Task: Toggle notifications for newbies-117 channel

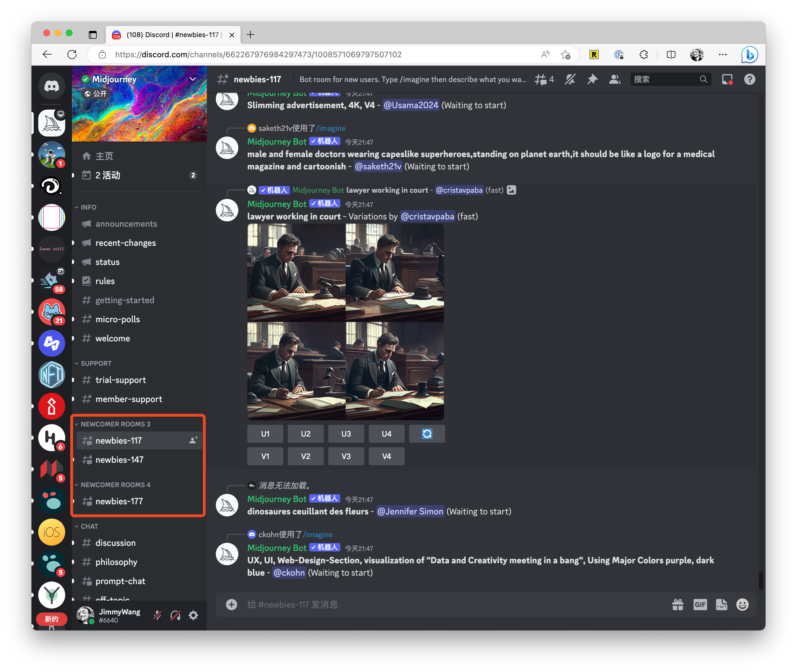Action: point(570,79)
